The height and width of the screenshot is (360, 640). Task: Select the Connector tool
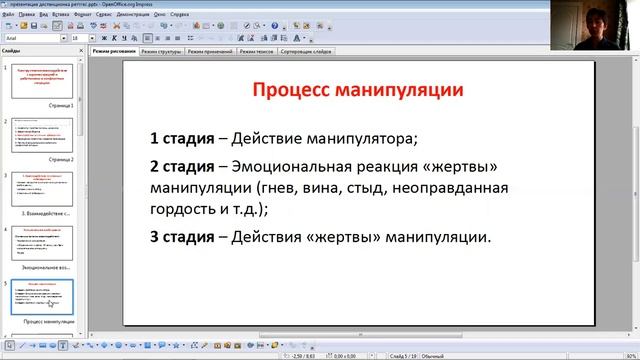90,345
